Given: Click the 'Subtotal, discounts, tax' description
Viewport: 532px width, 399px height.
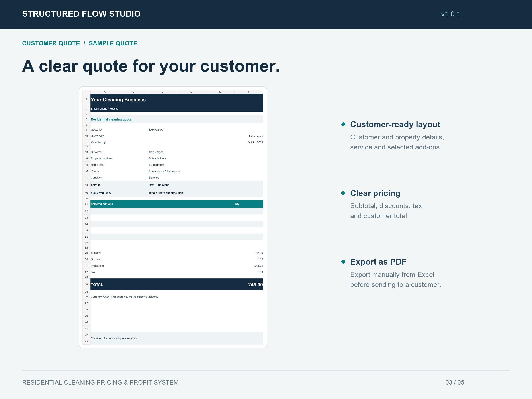Looking at the screenshot, I should point(386,206).
